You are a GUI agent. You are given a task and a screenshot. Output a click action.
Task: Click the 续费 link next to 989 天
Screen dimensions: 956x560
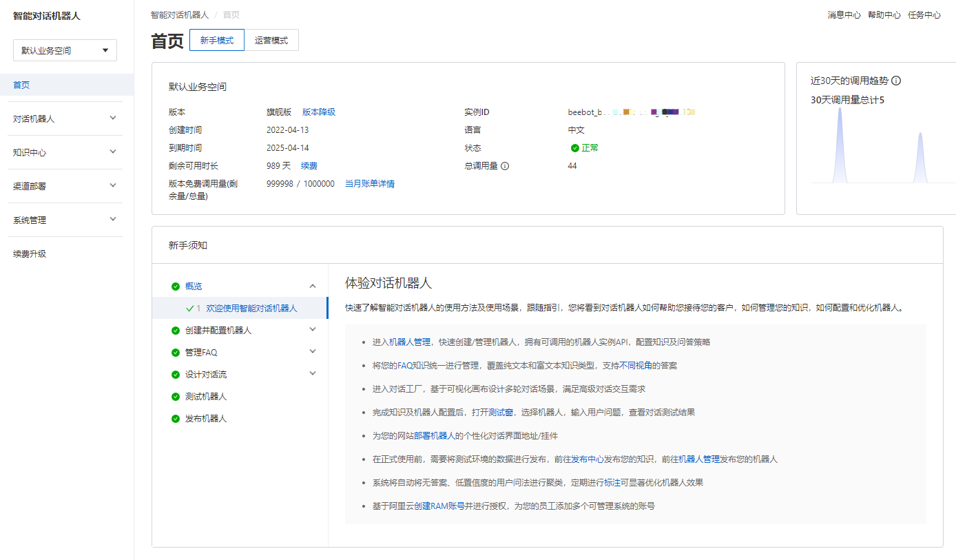[x=309, y=166]
